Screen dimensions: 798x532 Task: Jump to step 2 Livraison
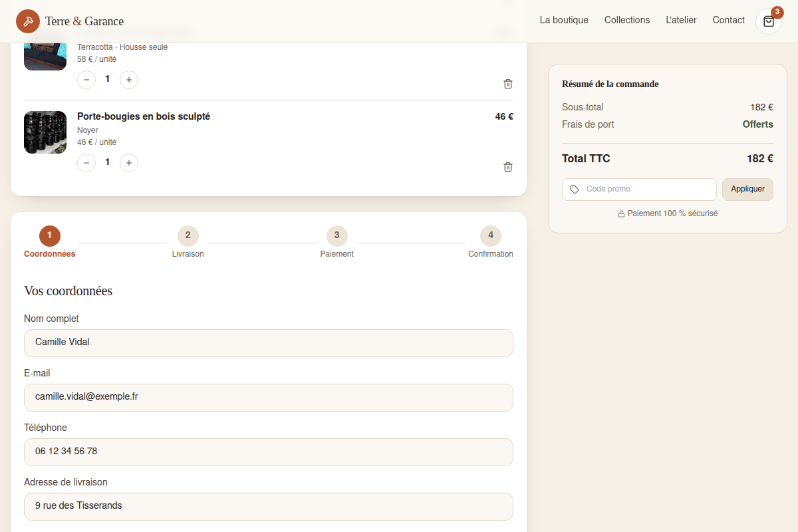tap(188, 242)
